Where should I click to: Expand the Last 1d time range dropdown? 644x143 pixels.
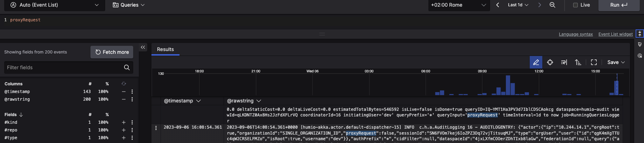[x=518, y=5]
